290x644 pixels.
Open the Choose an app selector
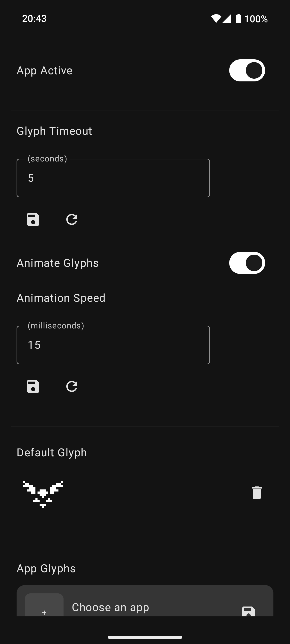[110, 607]
